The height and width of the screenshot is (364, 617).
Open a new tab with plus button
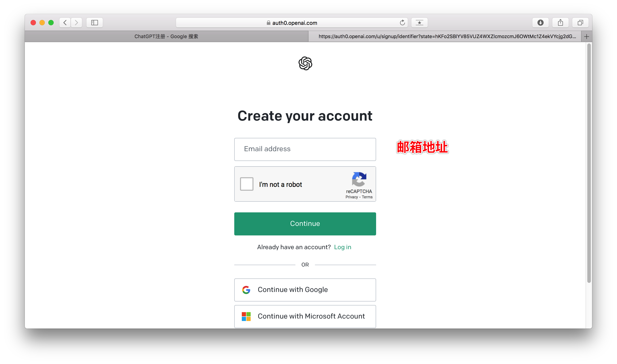tap(587, 37)
